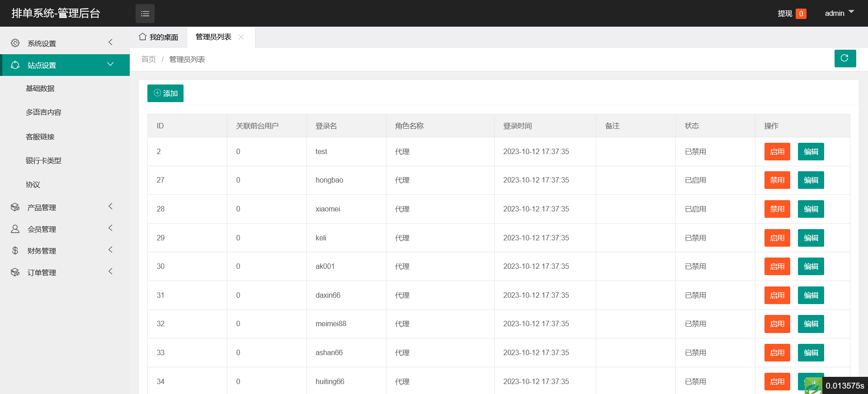The width and height of the screenshot is (868, 394).
Task: Click the 提现 notification badge
Action: pos(801,14)
